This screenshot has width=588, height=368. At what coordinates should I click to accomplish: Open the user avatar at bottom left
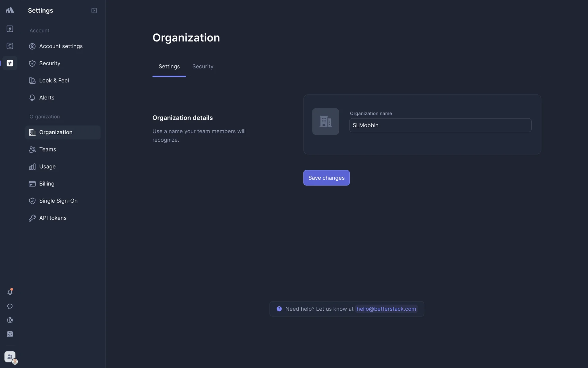(x=10, y=357)
